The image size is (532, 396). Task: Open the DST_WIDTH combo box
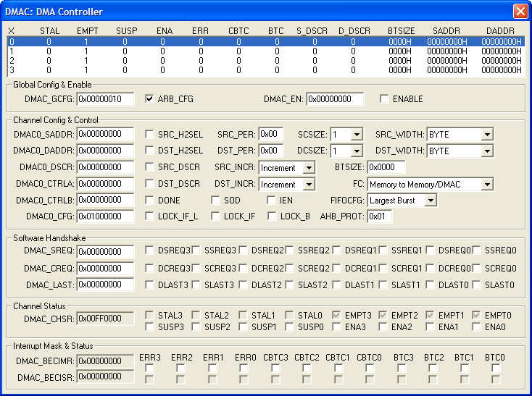[486, 151]
